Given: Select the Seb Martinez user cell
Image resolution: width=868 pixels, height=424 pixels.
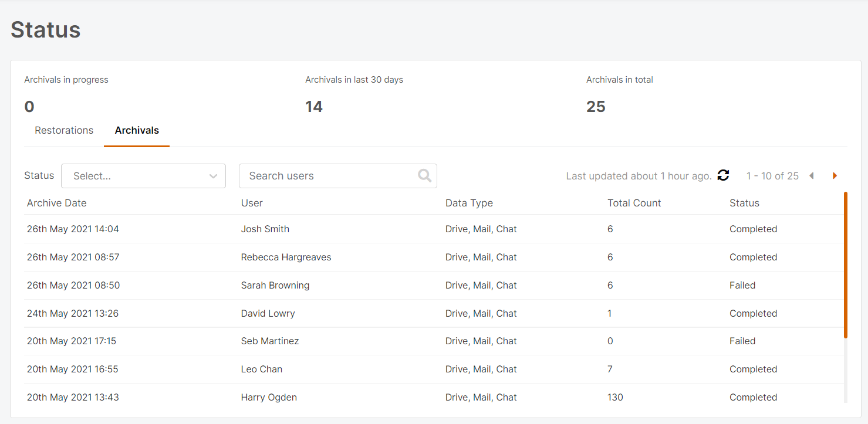Looking at the screenshot, I should [x=270, y=341].
